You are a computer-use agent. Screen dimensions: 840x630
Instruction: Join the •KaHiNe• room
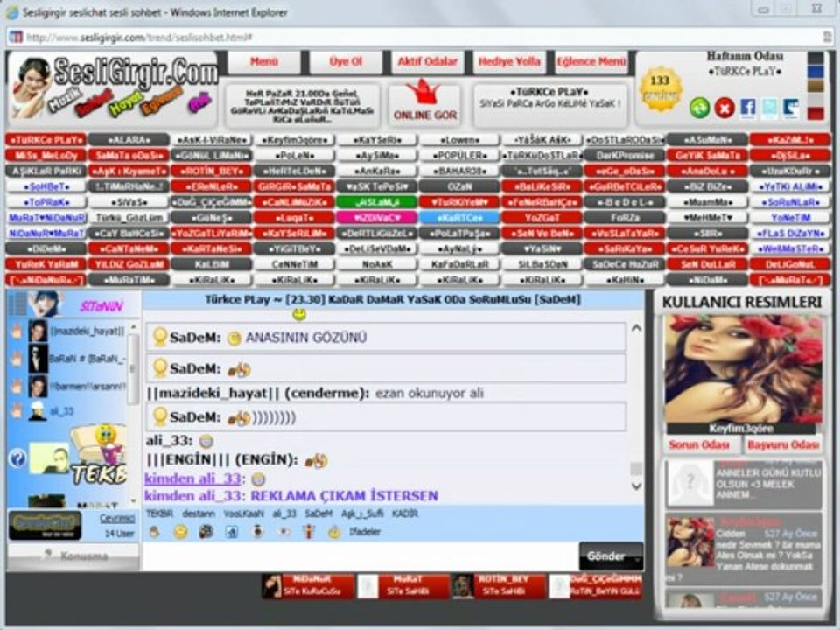[625, 280]
